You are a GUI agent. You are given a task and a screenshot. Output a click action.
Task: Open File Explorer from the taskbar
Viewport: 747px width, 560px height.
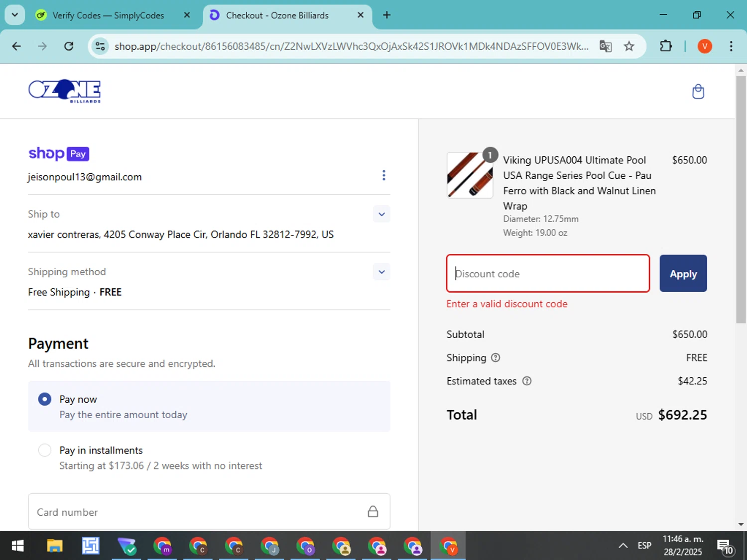pyautogui.click(x=54, y=546)
